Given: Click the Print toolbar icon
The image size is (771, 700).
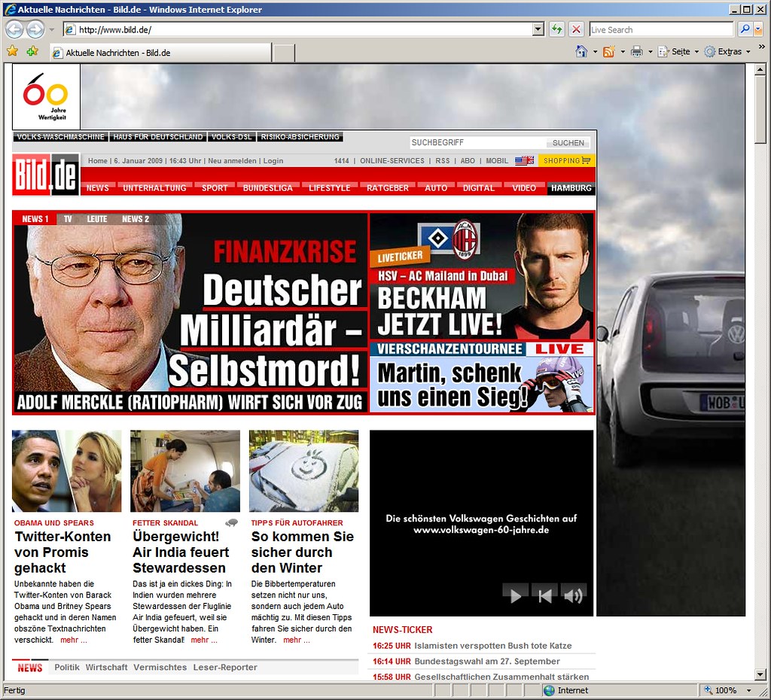Looking at the screenshot, I should point(637,51).
